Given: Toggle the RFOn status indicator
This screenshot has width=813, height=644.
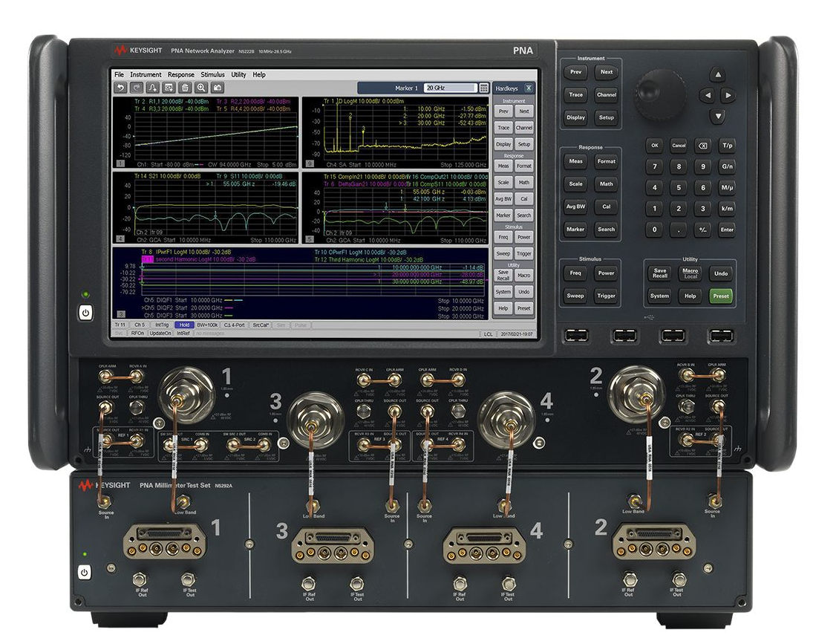Looking at the screenshot, I should pyautogui.click(x=137, y=334).
